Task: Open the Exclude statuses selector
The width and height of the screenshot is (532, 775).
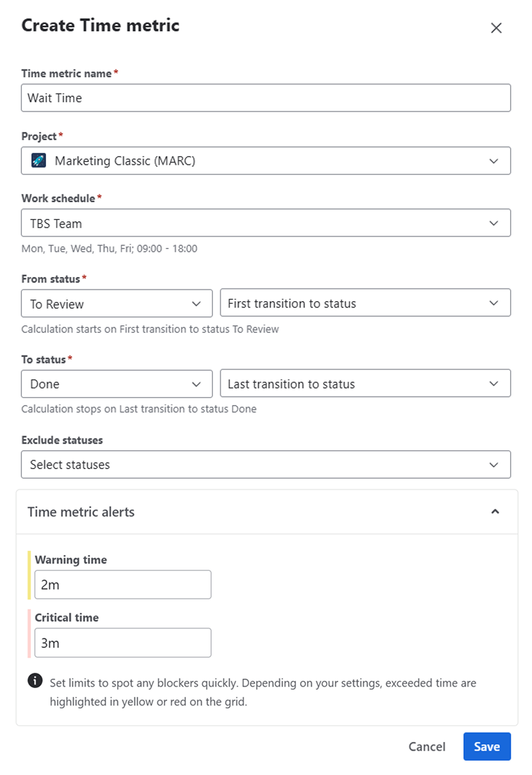Action: click(266, 464)
